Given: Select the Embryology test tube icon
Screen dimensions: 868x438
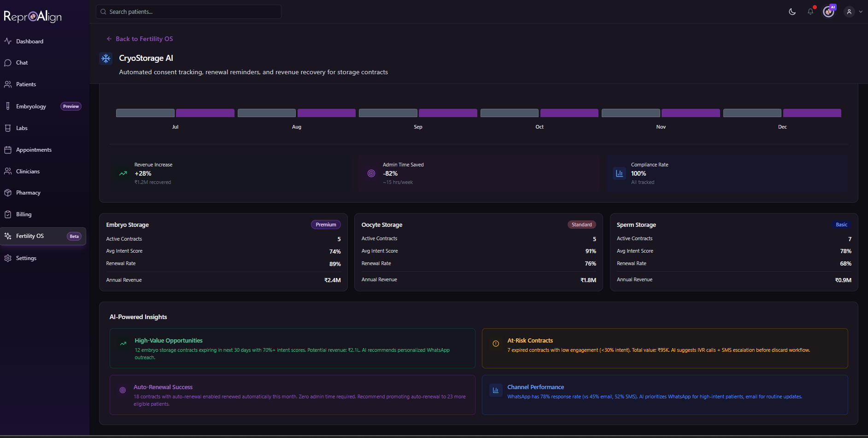Looking at the screenshot, I should (8, 106).
